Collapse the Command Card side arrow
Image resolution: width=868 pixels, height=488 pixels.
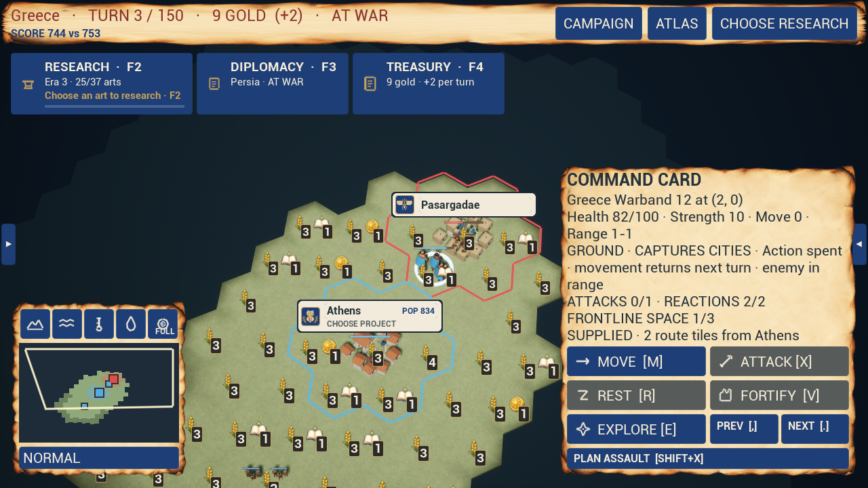[860, 244]
